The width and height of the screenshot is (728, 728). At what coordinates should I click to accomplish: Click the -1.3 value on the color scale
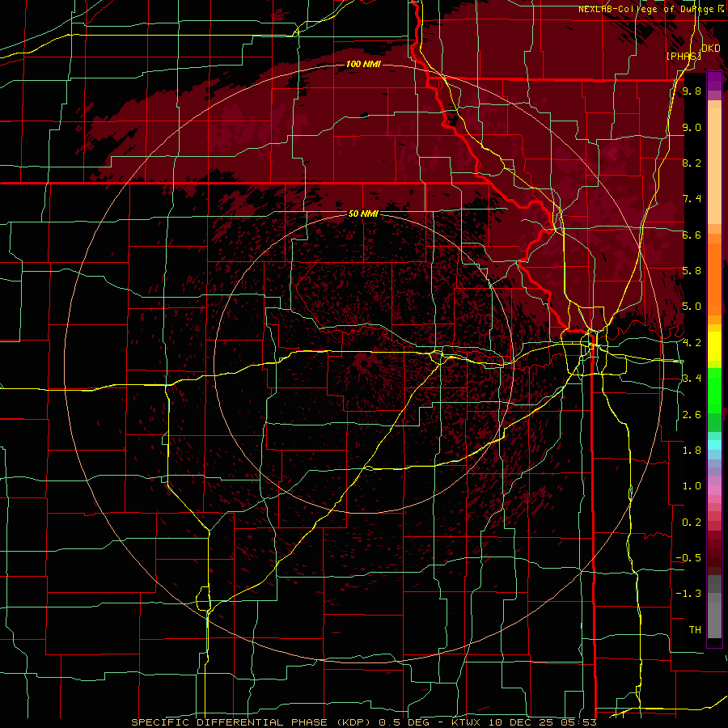coord(688,594)
